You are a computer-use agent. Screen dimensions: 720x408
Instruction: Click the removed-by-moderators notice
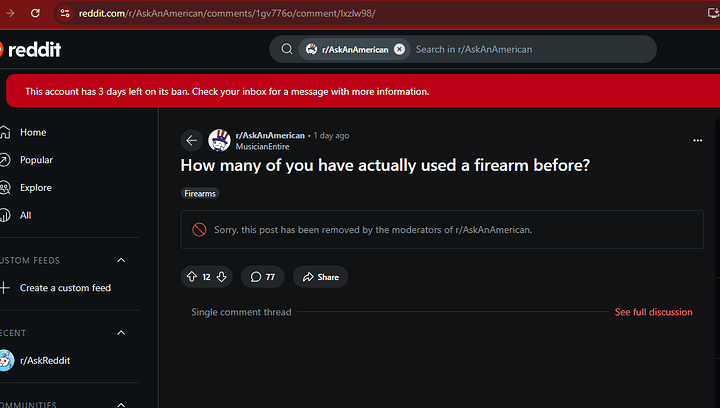[x=442, y=229]
